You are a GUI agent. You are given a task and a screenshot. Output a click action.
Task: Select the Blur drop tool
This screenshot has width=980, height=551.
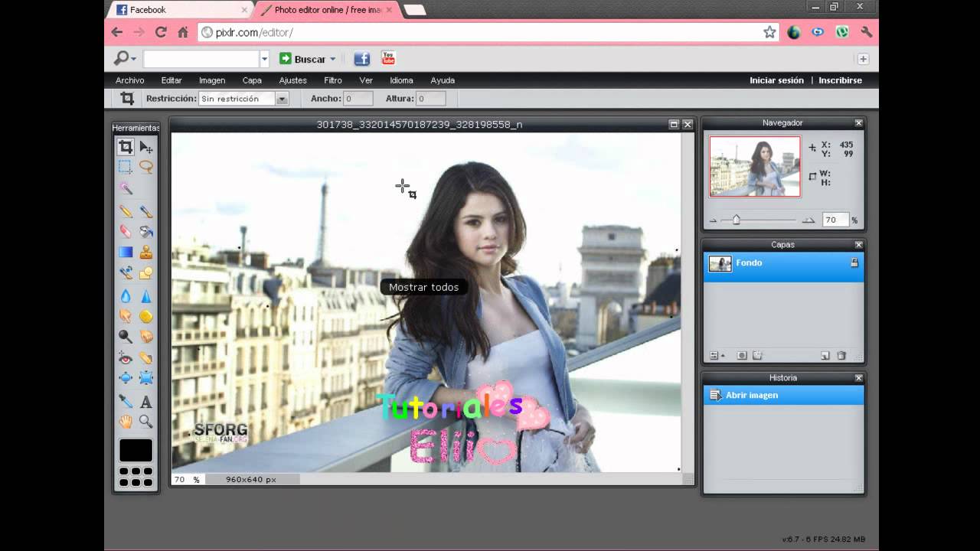point(126,296)
